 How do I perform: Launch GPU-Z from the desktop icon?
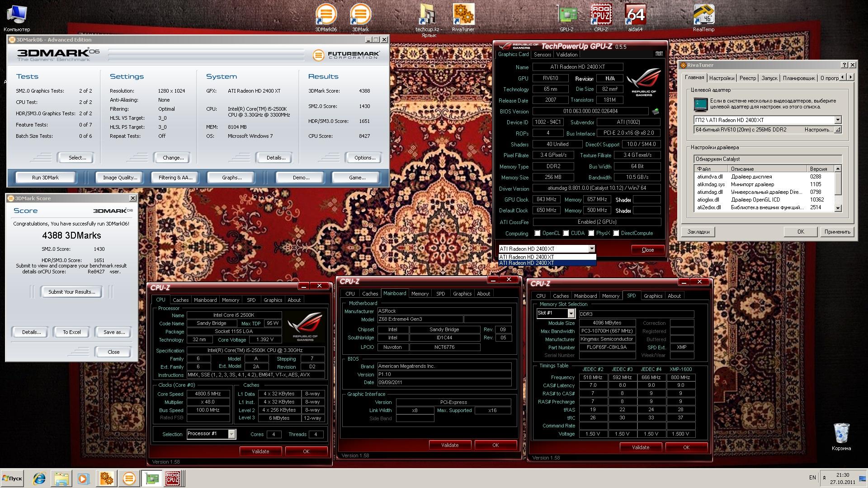566,17
